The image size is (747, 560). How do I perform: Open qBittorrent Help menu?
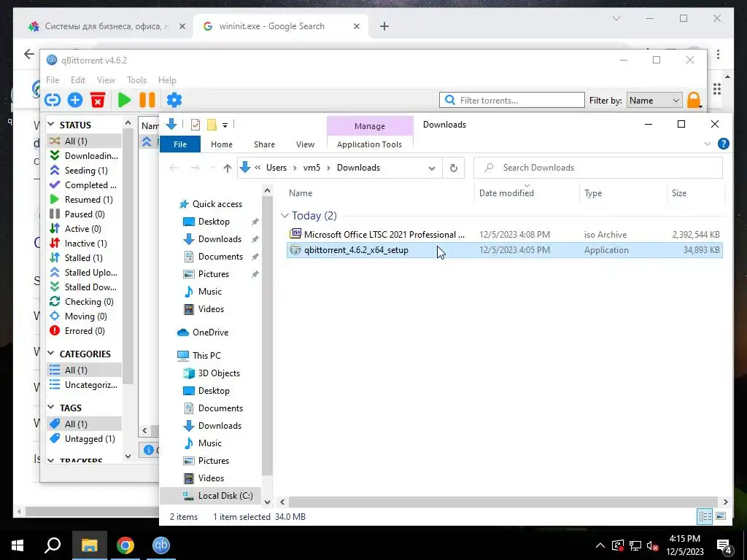(x=167, y=80)
